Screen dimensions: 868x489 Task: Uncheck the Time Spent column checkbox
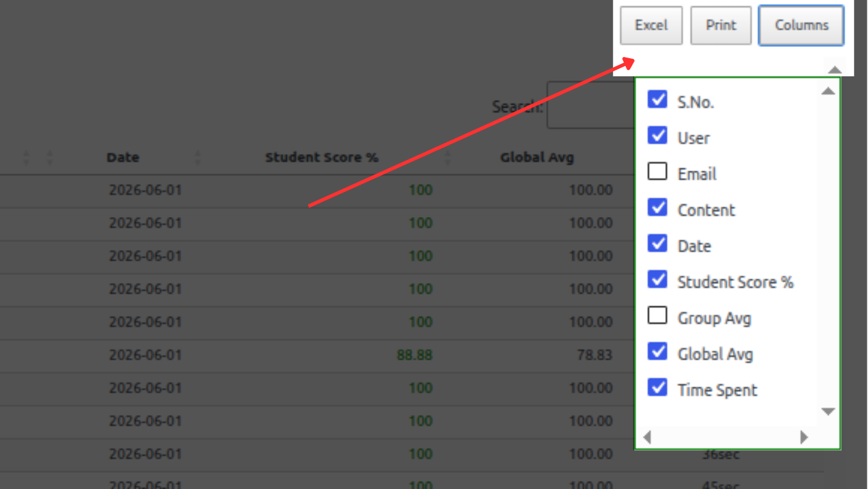(657, 387)
